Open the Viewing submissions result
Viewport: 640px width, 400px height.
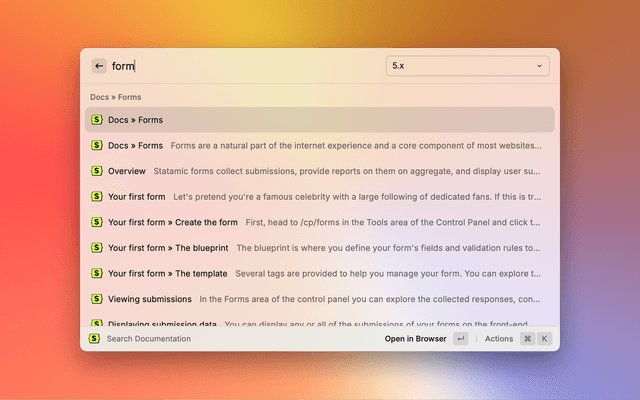point(319,299)
